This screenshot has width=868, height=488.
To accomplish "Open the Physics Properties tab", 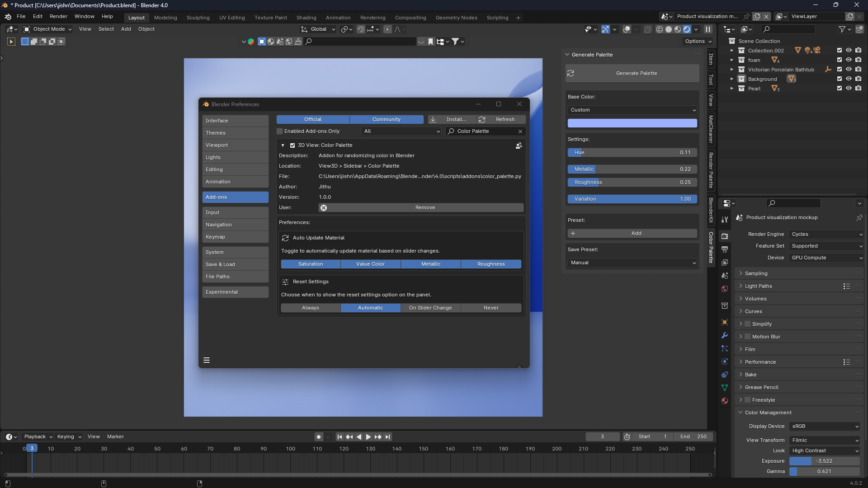I will coord(725,361).
